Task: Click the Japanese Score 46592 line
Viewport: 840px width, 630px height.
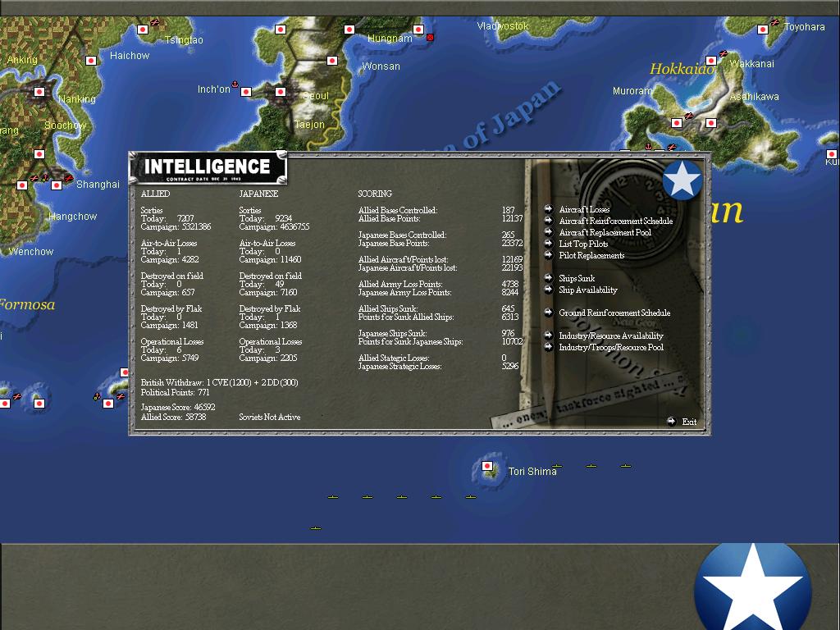Action: coord(178,407)
